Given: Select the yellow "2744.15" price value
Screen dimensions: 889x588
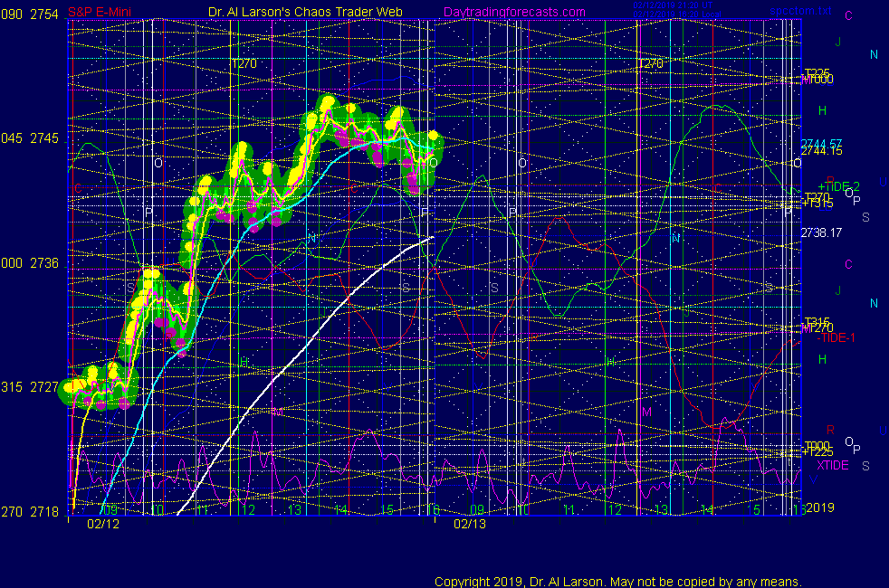Looking at the screenshot, I should [x=821, y=151].
